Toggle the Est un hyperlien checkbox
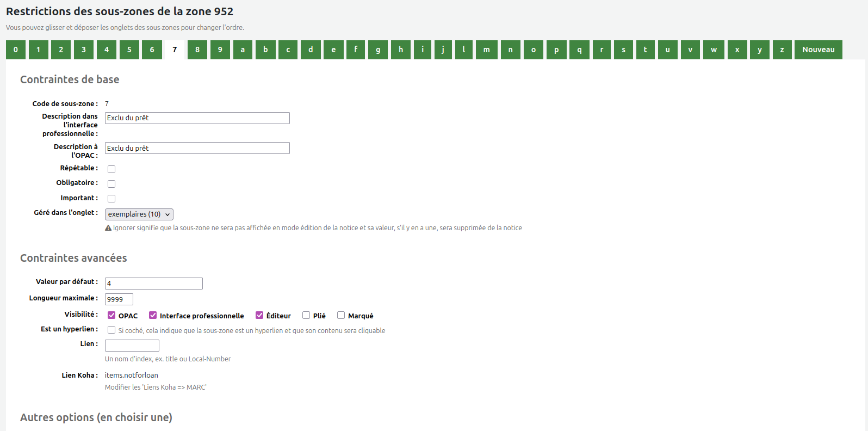 coord(111,330)
